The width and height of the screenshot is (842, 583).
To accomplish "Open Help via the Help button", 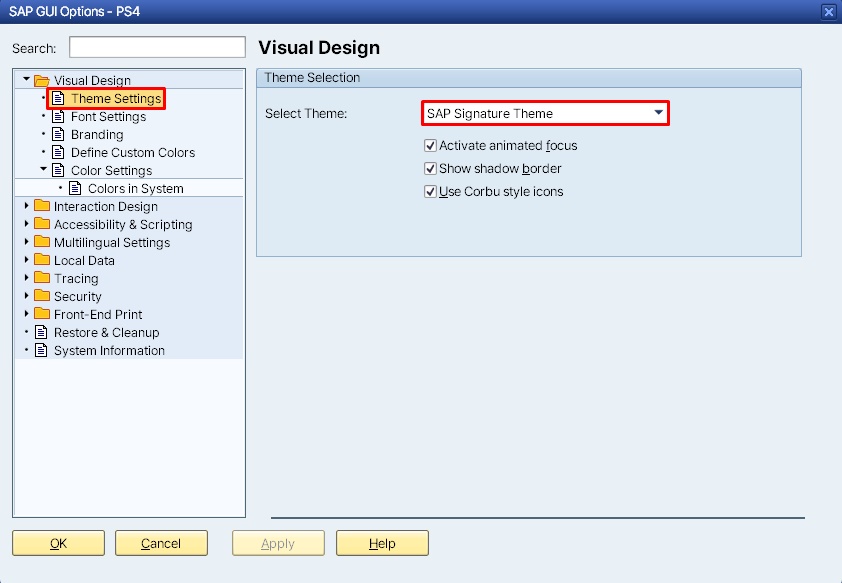I will pos(382,543).
